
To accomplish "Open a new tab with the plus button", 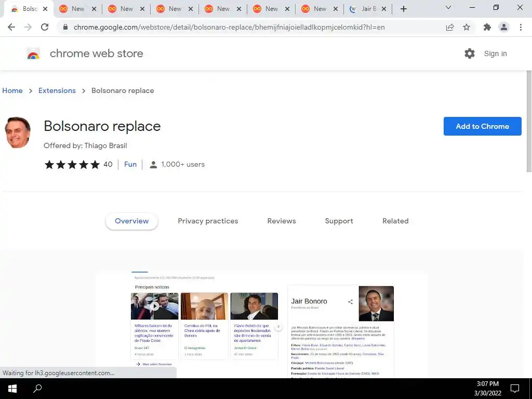I will tap(403, 9).
